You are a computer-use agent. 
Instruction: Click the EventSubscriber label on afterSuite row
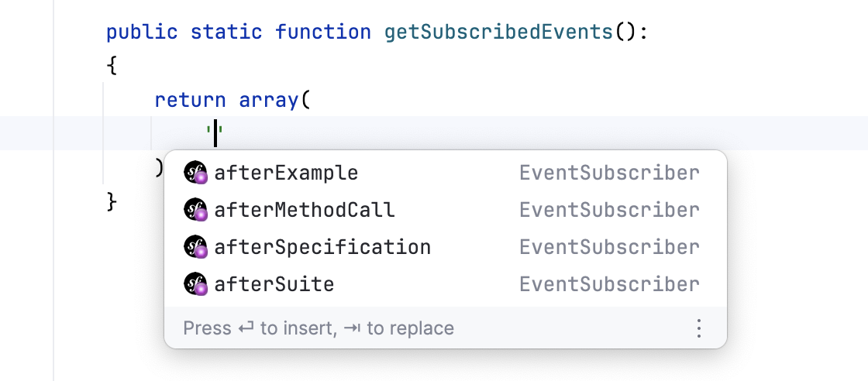609,284
